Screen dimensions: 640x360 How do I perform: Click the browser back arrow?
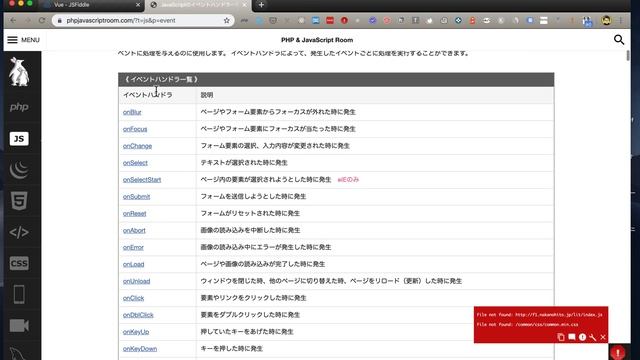pyautogui.click(x=13, y=20)
